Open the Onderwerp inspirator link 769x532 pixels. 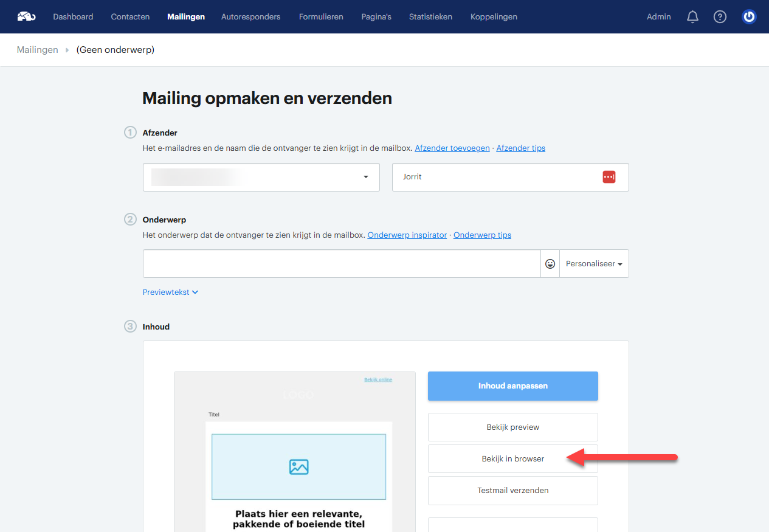[x=407, y=235]
